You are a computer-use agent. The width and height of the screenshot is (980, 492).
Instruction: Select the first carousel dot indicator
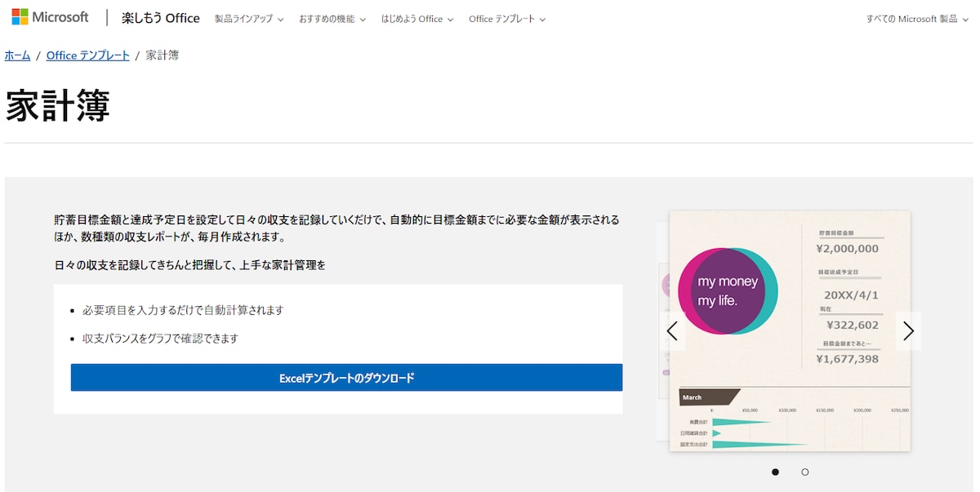[x=775, y=472]
